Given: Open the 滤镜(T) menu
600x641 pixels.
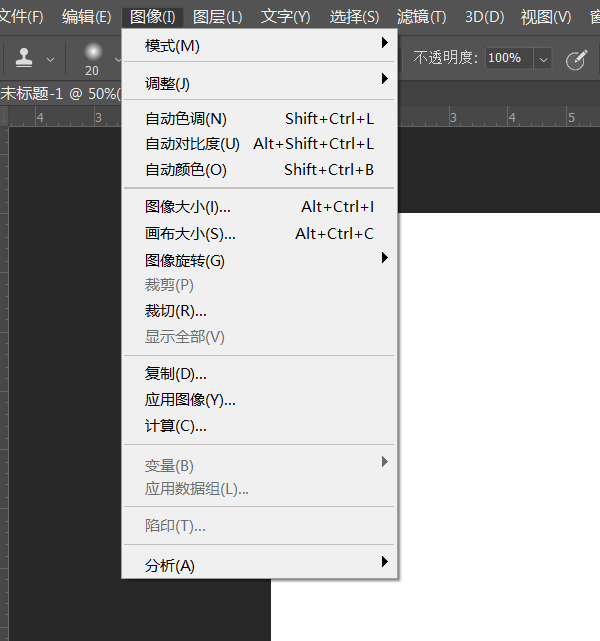Looking at the screenshot, I should (421, 17).
